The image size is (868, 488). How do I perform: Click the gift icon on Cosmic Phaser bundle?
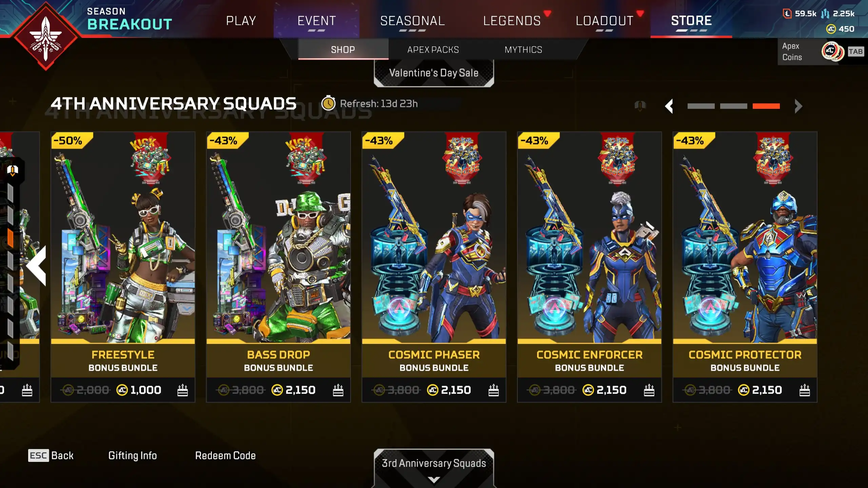click(494, 390)
